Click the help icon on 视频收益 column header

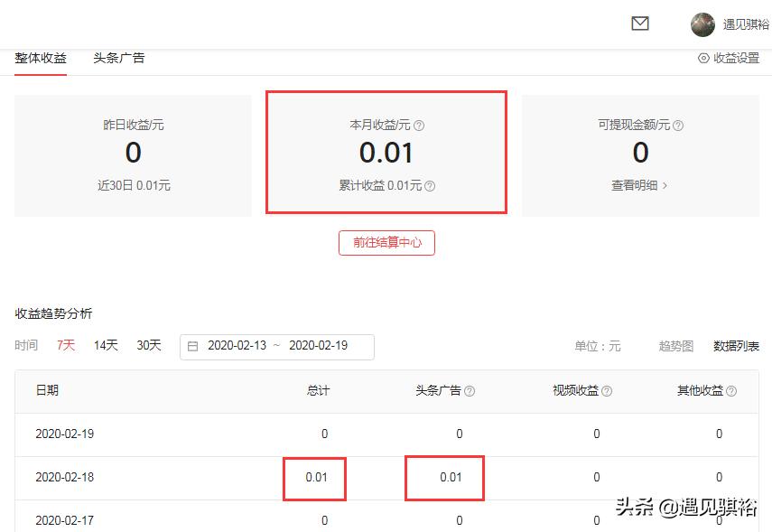tap(608, 391)
